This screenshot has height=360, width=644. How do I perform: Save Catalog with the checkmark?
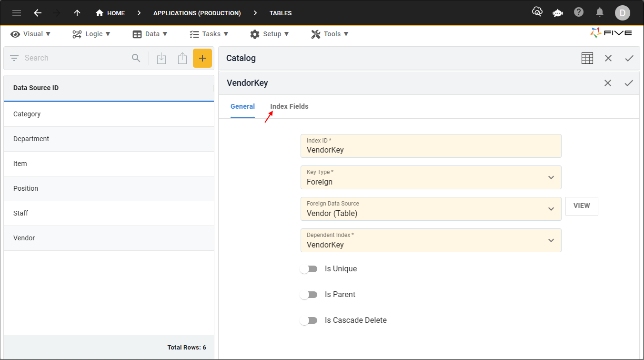[629, 58]
